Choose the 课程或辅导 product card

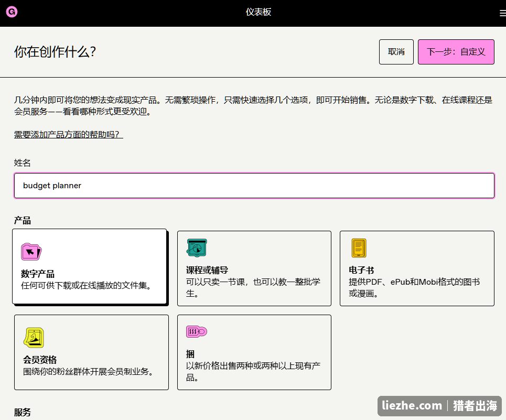(254, 268)
